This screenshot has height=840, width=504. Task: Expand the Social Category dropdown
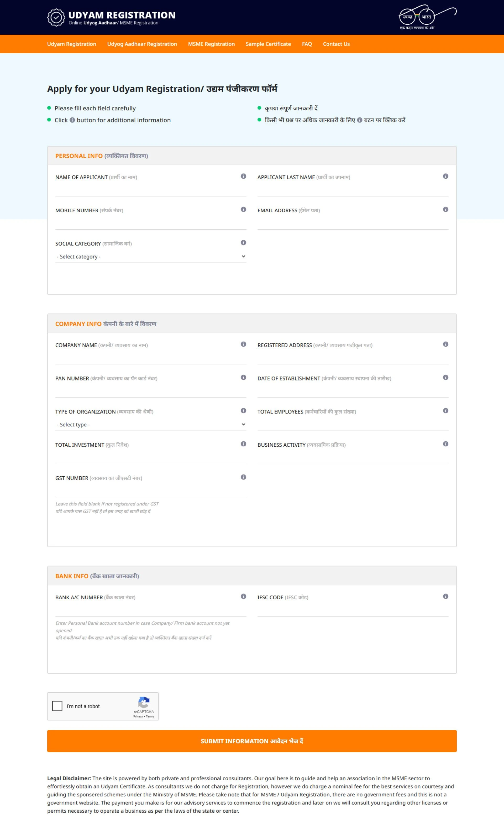point(151,257)
